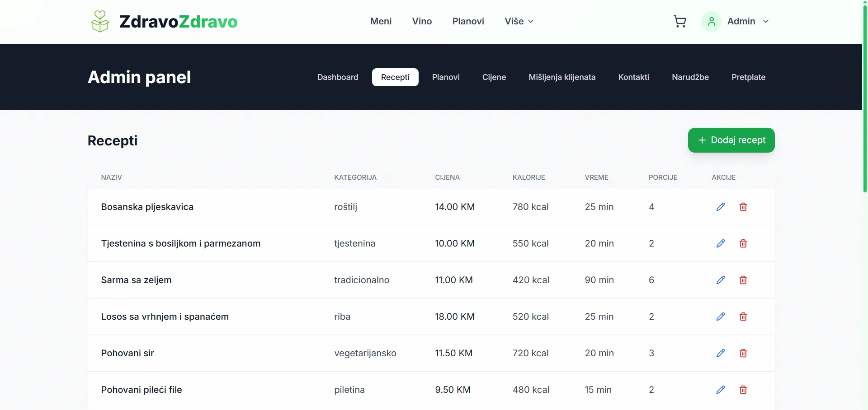This screenshot has width=868, height=410.
Task: Edit Tjestenina s bosiljkom i parmezanom
Action: point(721,243)
